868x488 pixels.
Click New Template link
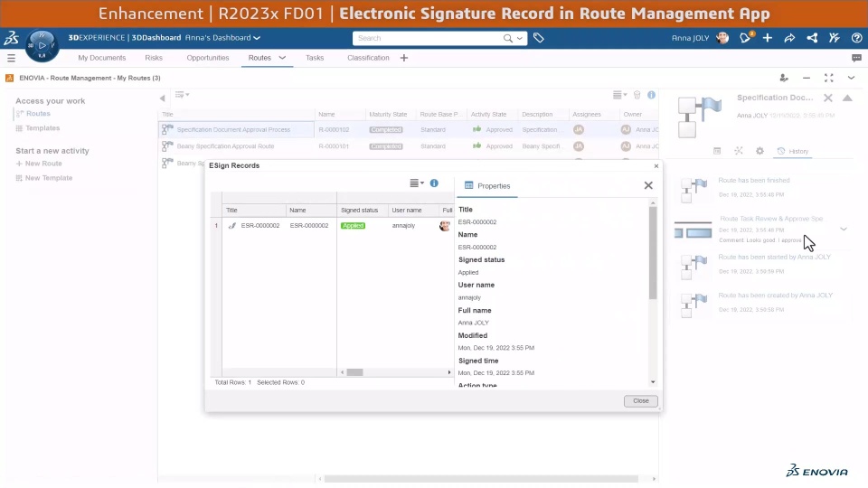pos(48,178)
